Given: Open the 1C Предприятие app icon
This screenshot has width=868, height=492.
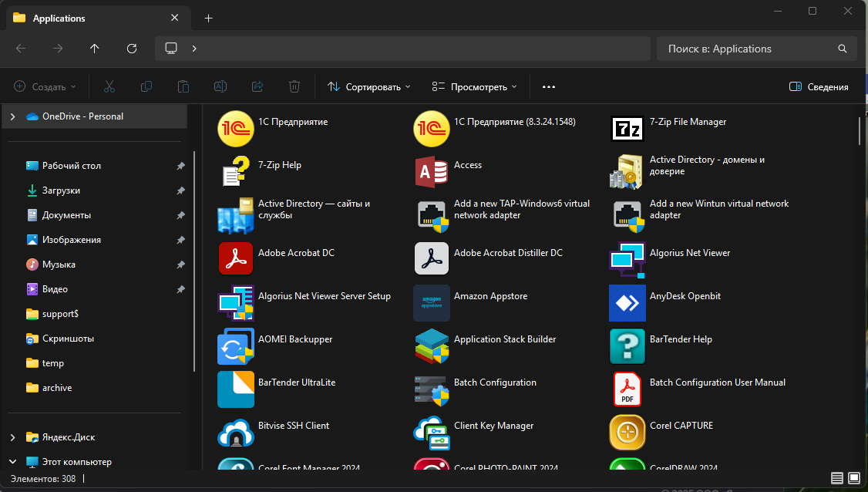Looking at the screenshot, I should [x=236, y=129].
